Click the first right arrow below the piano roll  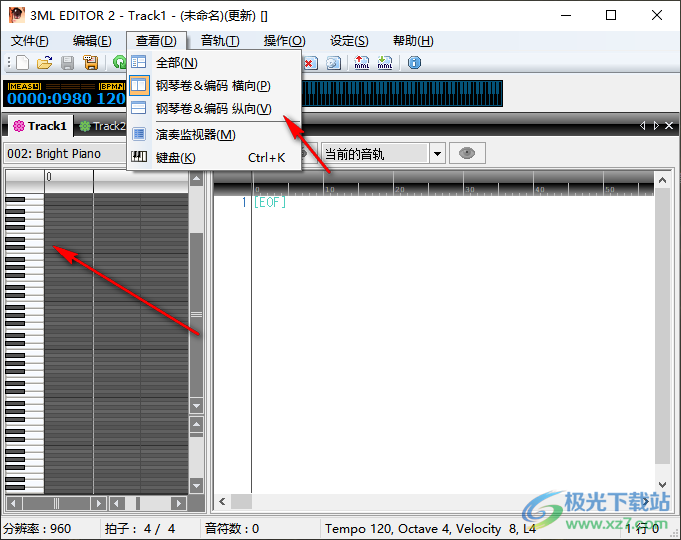(99, 504)
